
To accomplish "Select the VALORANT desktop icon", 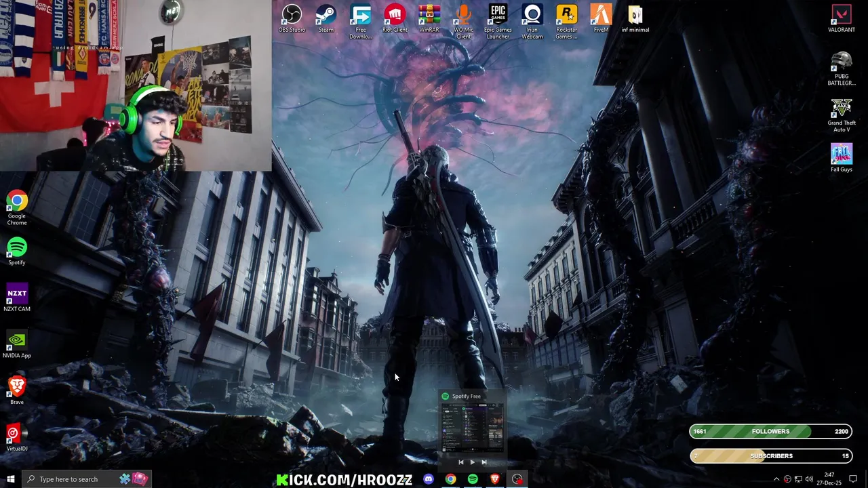I will point(842,19).
